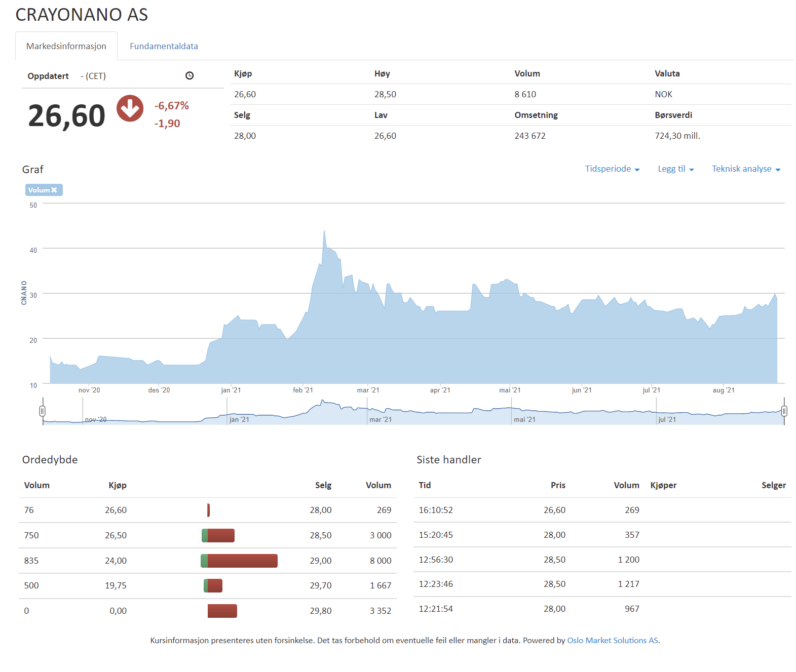Click the CRAYONANO AS heading
This screenshot has width=796, height=672.
(82, 15)
